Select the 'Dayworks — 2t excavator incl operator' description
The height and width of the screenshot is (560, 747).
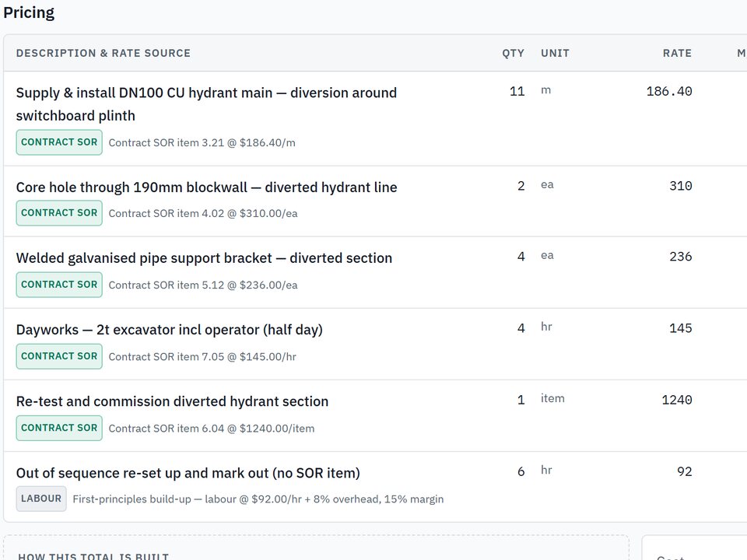coord(169,330)
